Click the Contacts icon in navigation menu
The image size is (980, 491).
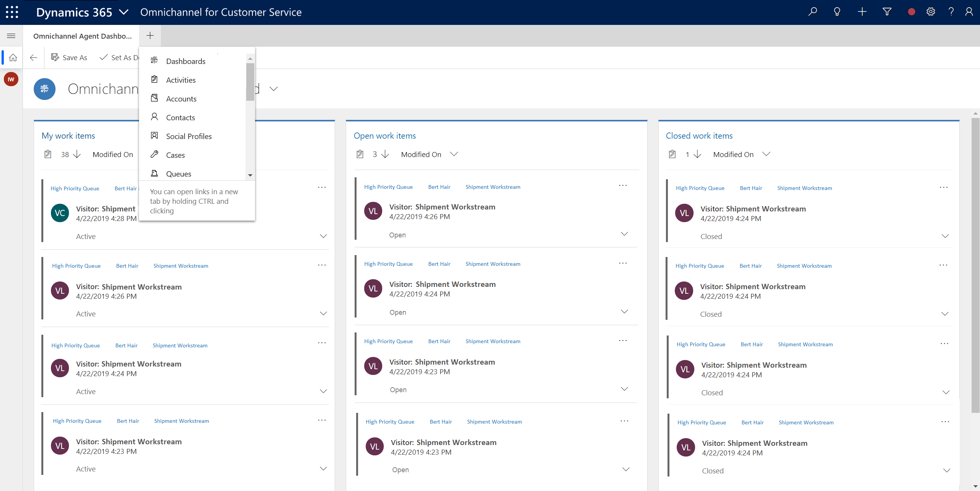tap(154, 117)
